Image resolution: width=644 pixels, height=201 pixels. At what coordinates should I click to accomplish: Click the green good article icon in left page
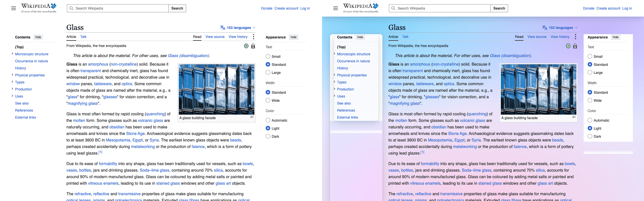(246, 46)
